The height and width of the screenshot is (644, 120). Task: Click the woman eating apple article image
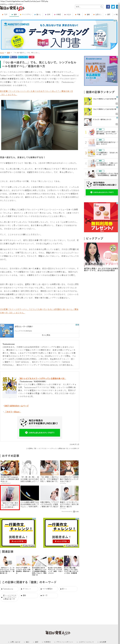[x=40, y=125]
